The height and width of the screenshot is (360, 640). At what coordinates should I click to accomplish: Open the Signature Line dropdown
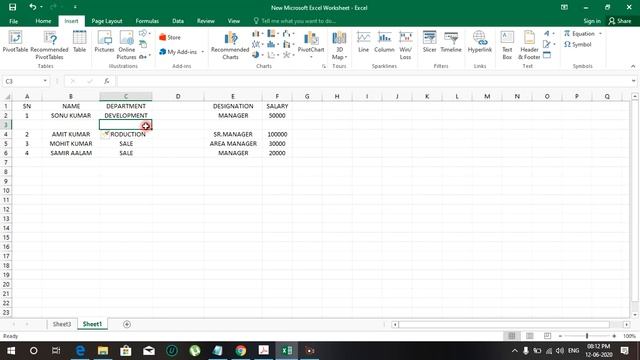pos(549,44)
